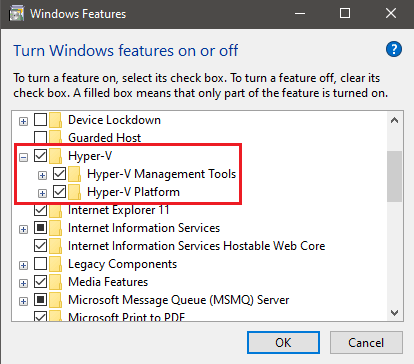Screen dimensions: 414x364
Task: Expand the Legacy Components node
Action: 23,265
